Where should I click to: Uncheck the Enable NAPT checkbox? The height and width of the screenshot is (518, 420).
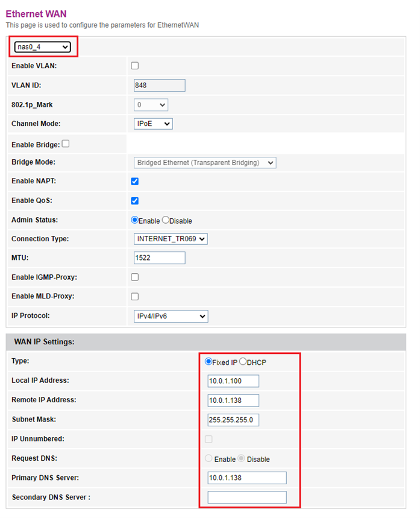(x=135, y=182)
